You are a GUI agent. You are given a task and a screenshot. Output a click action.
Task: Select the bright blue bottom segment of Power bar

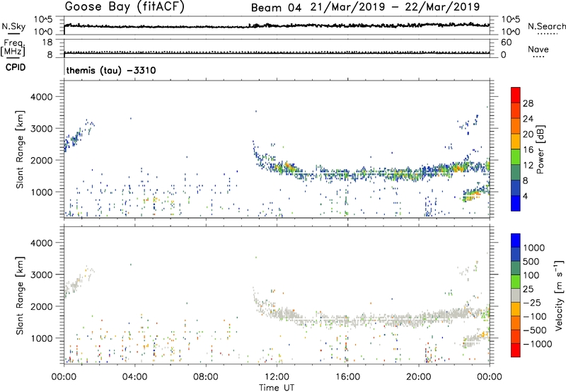[x=516, y=203]
